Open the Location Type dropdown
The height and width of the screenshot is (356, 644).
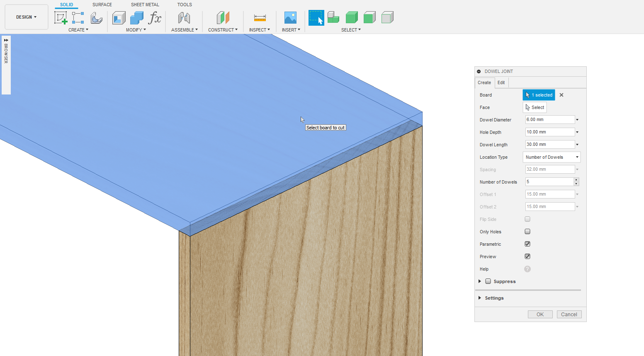(552, 157)
